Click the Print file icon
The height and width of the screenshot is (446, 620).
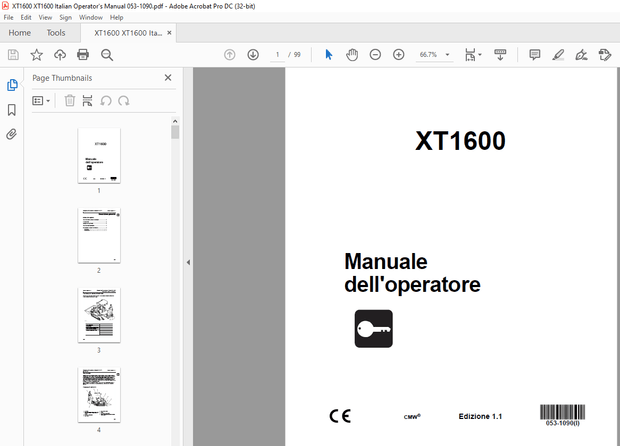[x=84, y=54]
